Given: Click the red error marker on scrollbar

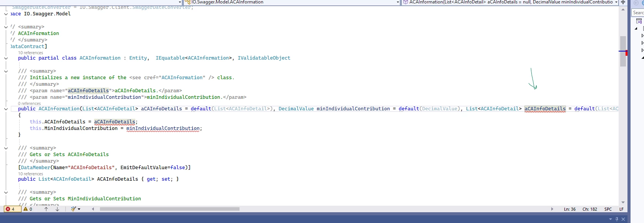Looking at the screenshot, I should (x=626, y=53).
